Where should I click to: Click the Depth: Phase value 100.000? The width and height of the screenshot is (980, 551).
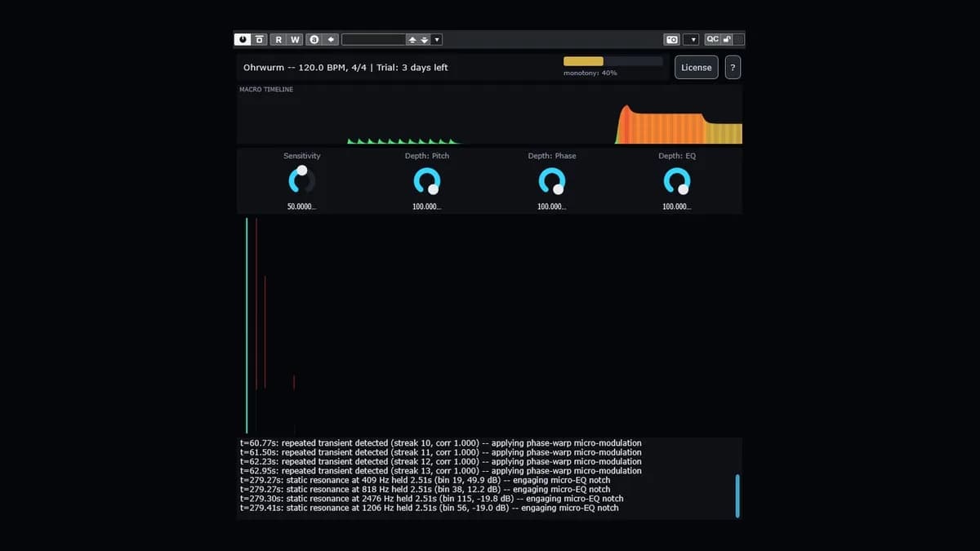tap(552, 207)
